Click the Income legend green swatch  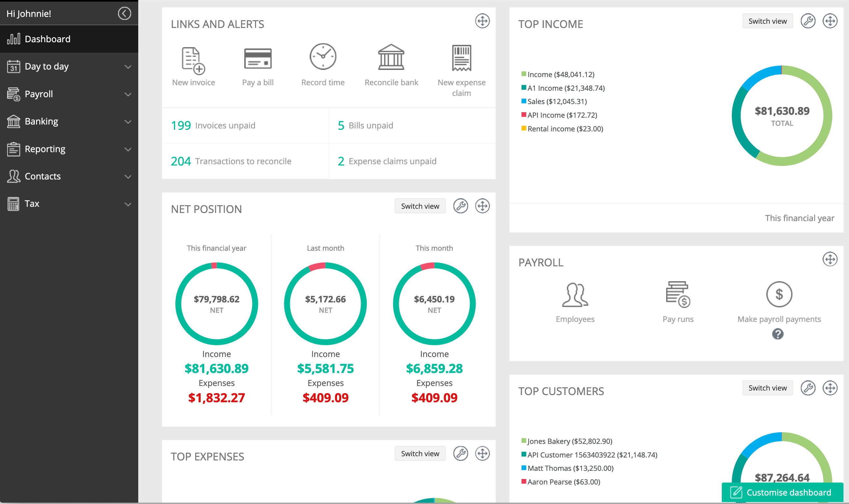coord(524,74)
